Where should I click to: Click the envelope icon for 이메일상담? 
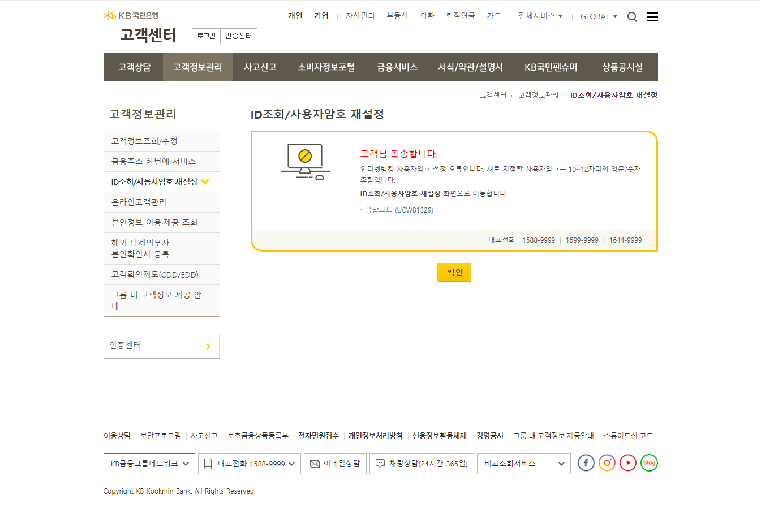(x=315, y=464)
